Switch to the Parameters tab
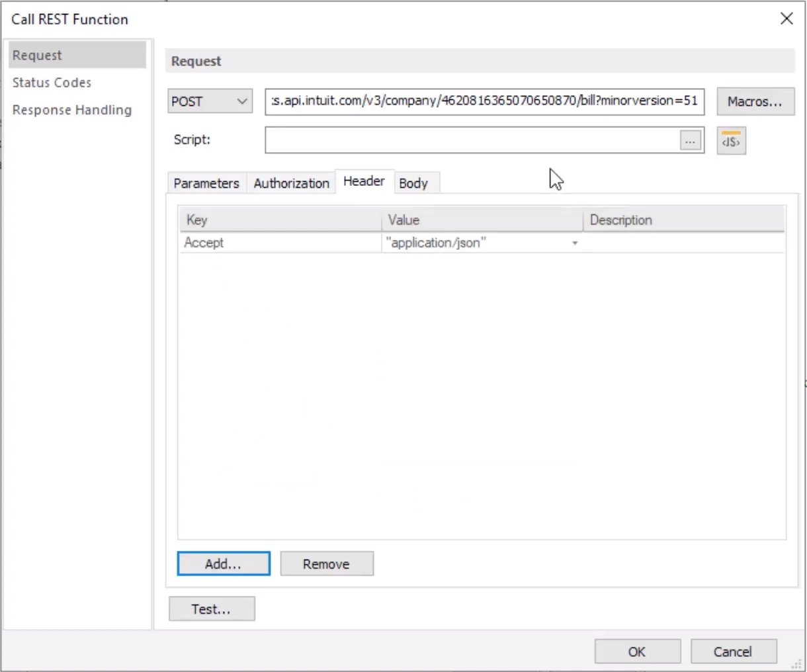Viewport: 807px width, 672px height. (206, 183)
